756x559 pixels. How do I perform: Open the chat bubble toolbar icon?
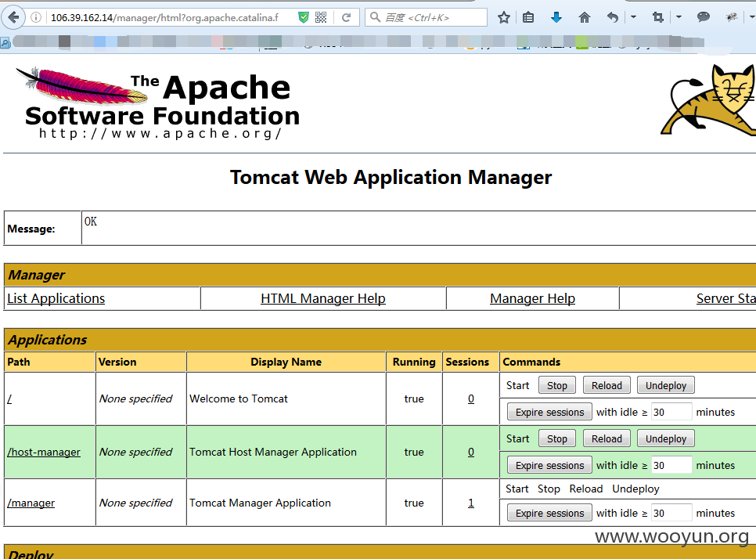tap(704, 17)
